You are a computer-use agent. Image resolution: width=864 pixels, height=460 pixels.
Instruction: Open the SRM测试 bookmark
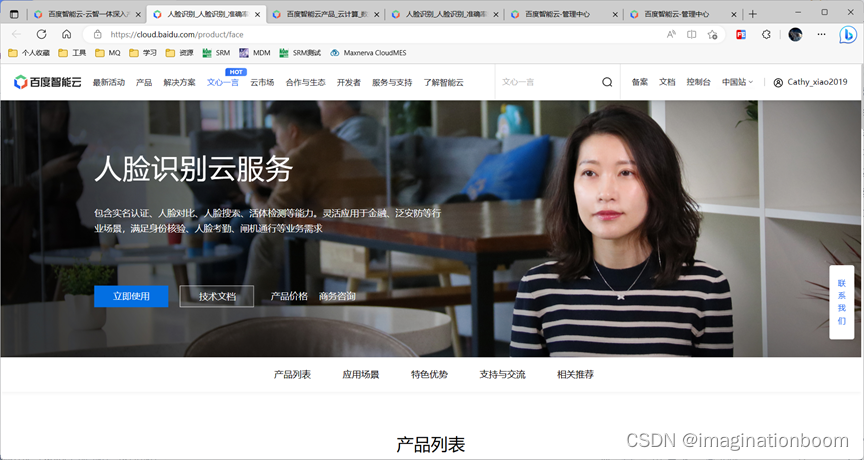tap(300, 53)
